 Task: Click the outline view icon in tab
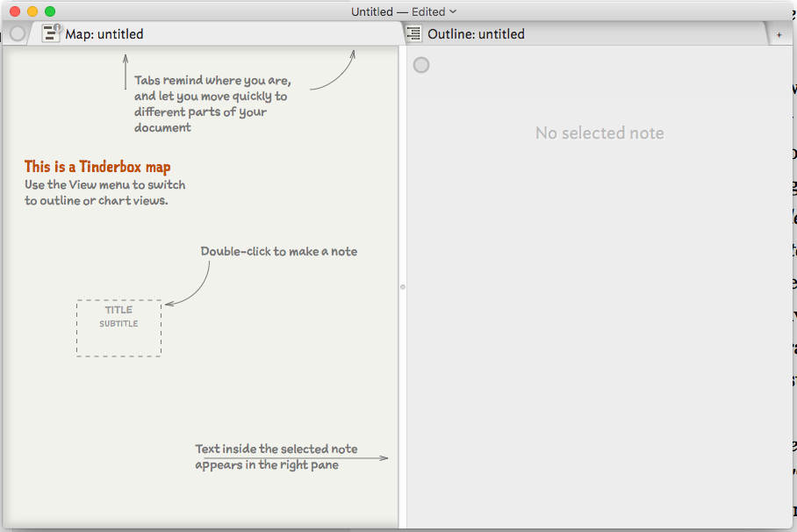[x=414, y=34]
